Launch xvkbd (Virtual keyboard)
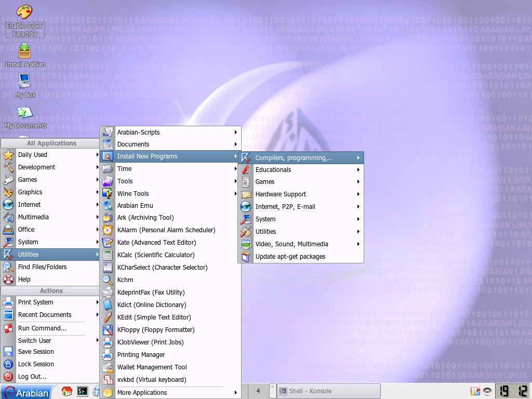532x399 pixels. 170,380
